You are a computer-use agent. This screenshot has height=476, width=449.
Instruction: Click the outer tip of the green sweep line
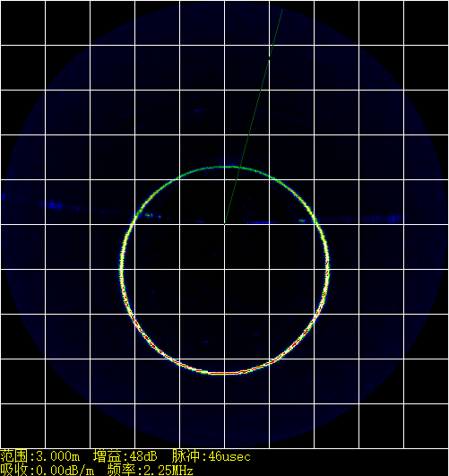(x=283, y=9)
